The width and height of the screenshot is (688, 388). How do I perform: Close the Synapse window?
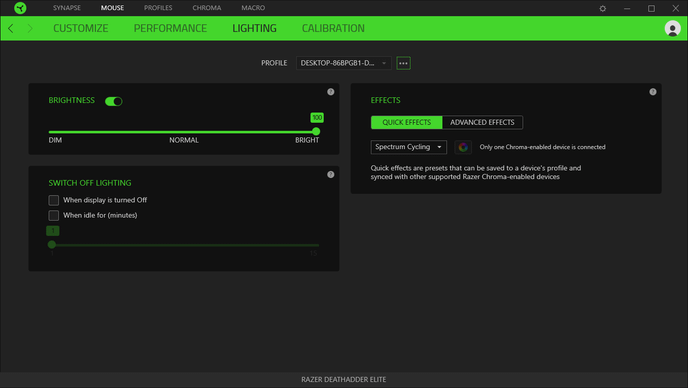click(675, 8)
